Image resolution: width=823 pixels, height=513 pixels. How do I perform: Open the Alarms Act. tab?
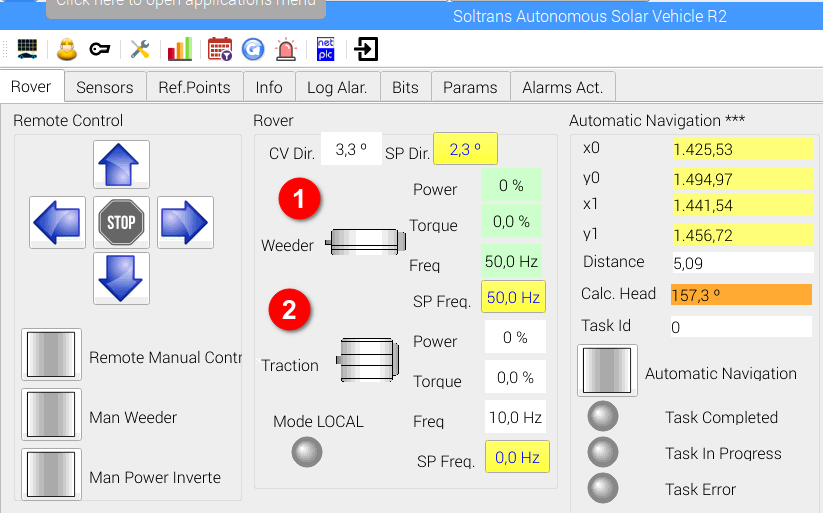tap(563, 87)
